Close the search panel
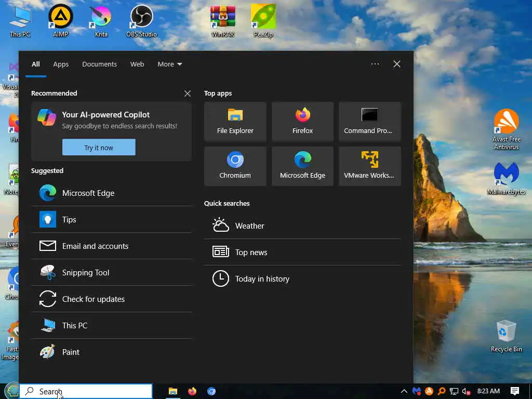The height and width of the screenshot is (399, 532). coord(396,64)
